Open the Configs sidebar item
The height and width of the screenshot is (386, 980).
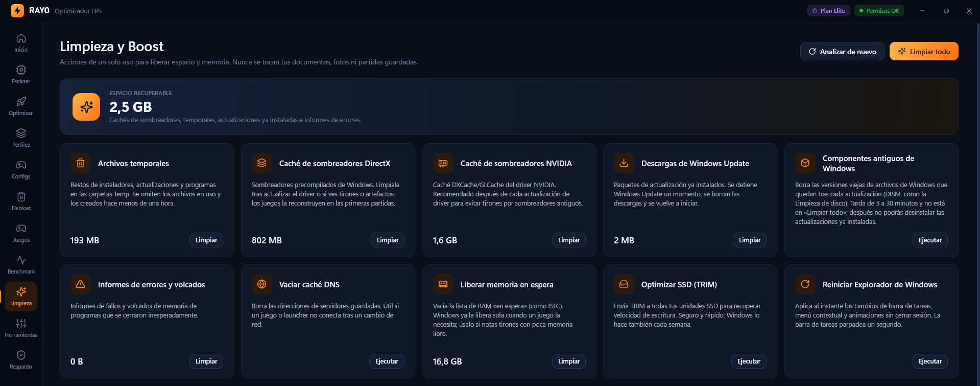tap(21, 170)
